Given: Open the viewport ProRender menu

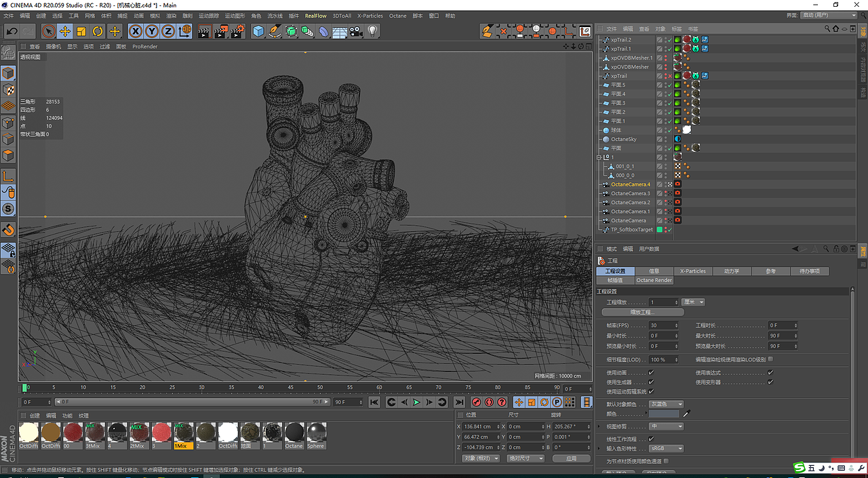Looking at the screenshot, I should (145, 47).
